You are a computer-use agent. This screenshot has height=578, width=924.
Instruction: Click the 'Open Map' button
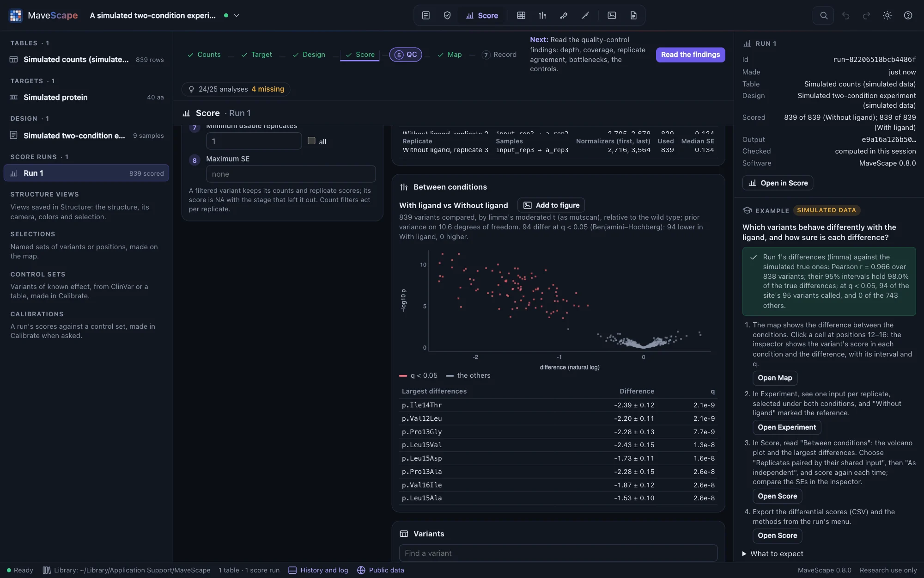[x=775, y=378]
